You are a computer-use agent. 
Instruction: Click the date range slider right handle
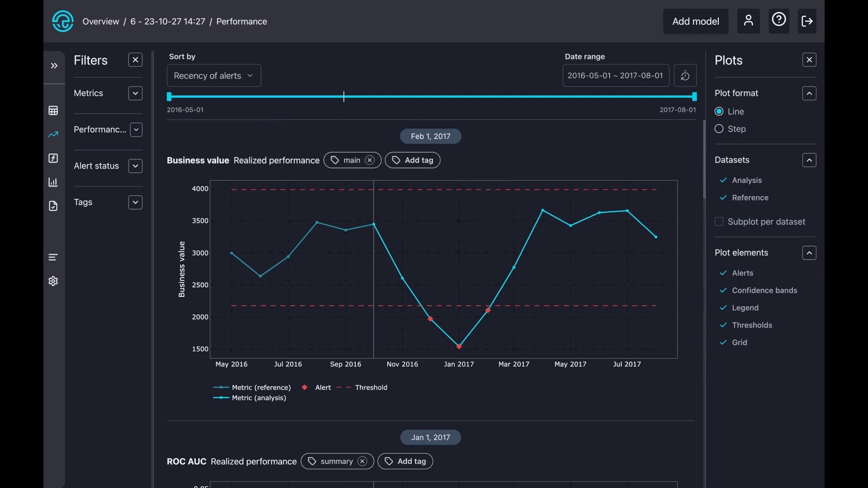tap(694, 97)
